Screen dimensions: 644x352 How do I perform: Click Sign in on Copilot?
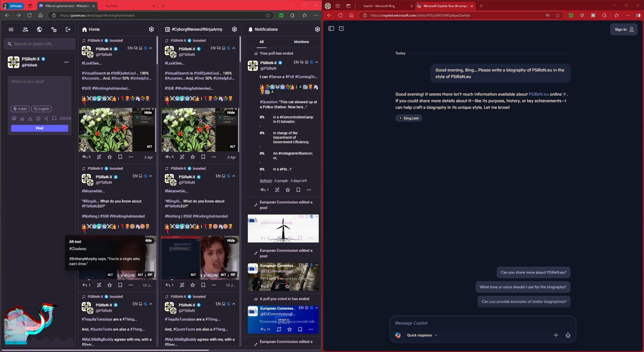point(624,29)
